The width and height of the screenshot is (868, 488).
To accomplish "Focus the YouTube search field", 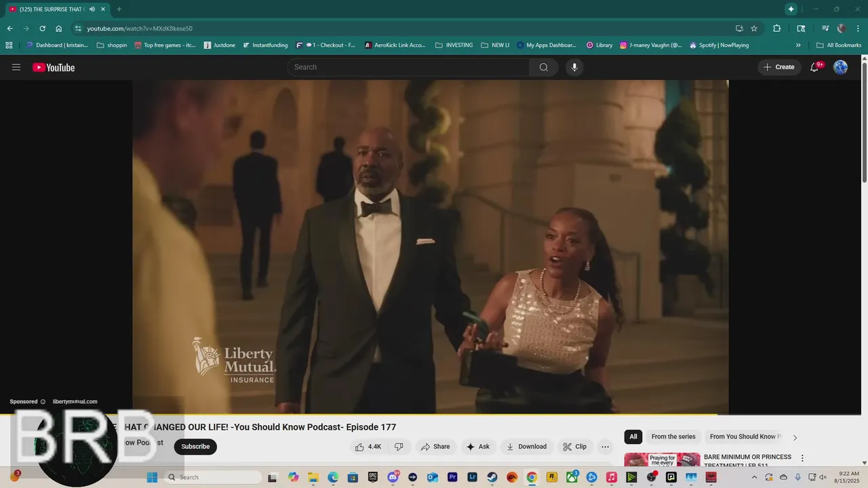I will coord(408,67).
